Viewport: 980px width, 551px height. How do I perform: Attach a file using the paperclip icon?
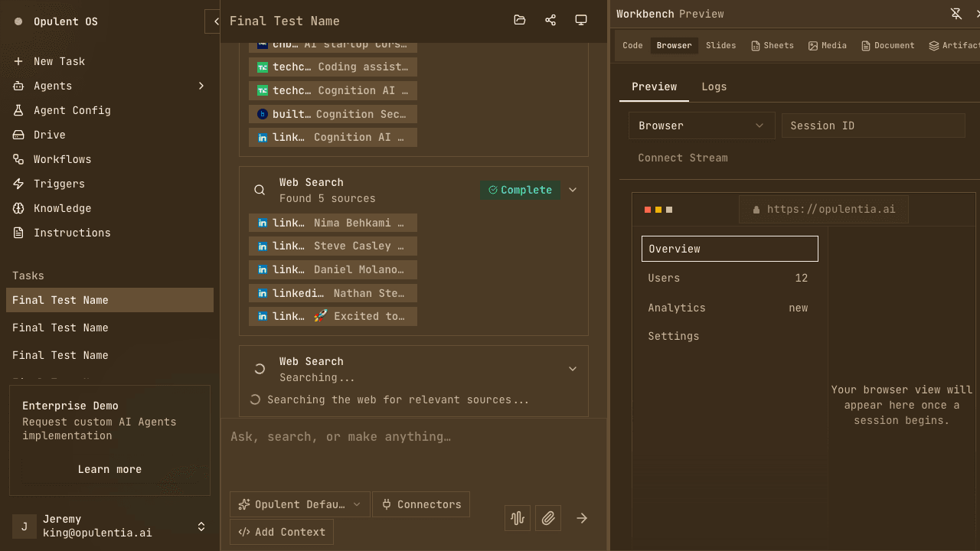tap(548, 518)
